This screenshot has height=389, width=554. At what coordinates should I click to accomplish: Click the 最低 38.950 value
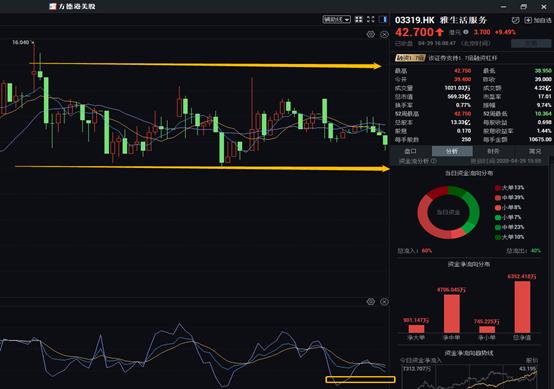(x=543, y=71)
